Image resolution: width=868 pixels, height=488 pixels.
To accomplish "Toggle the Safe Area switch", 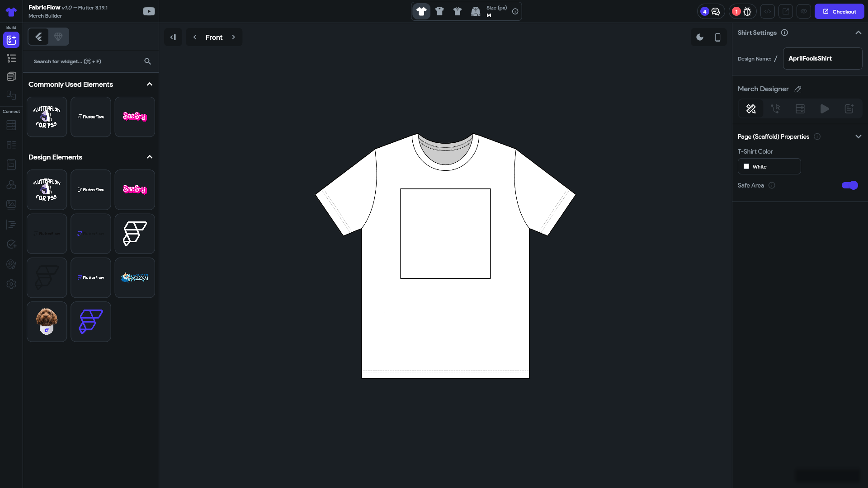I will tap(849, 185).
